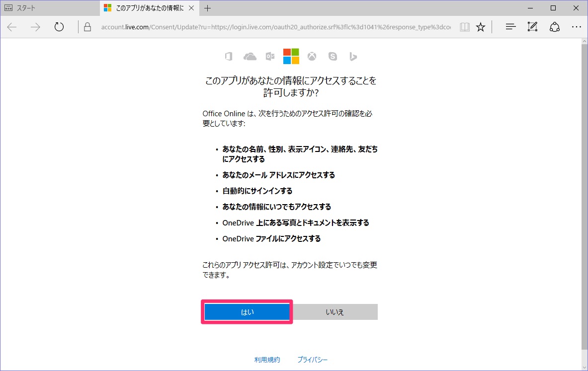Click the Skype icon
The width and height of the screenshot is (588, 371).
tap(333, 57)
